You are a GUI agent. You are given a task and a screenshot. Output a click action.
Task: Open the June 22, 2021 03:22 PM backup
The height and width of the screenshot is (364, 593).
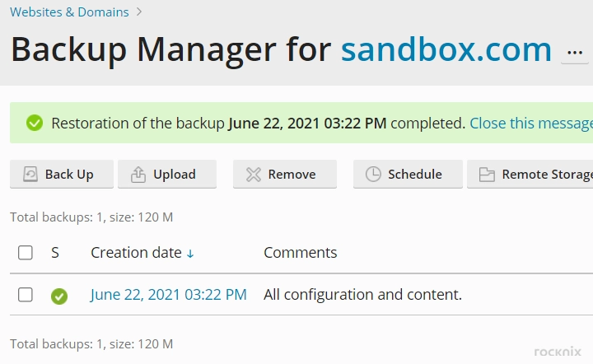tap(168, 295)
